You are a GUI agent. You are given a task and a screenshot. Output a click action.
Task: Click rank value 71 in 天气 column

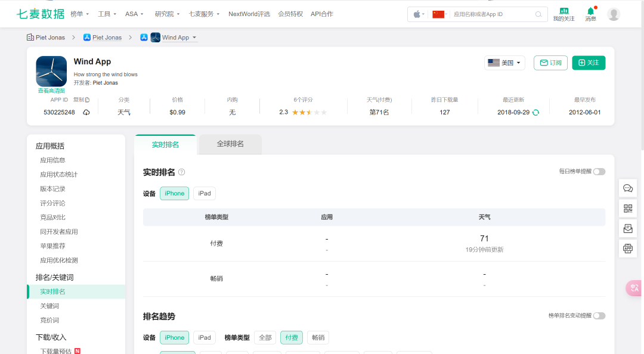click(484, 238)
